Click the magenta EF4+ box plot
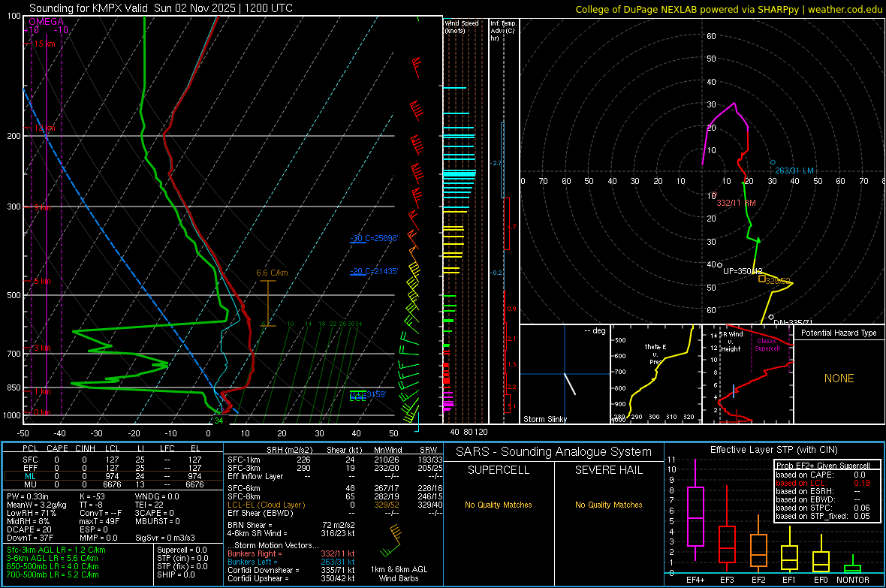 [x=695, y=510]
